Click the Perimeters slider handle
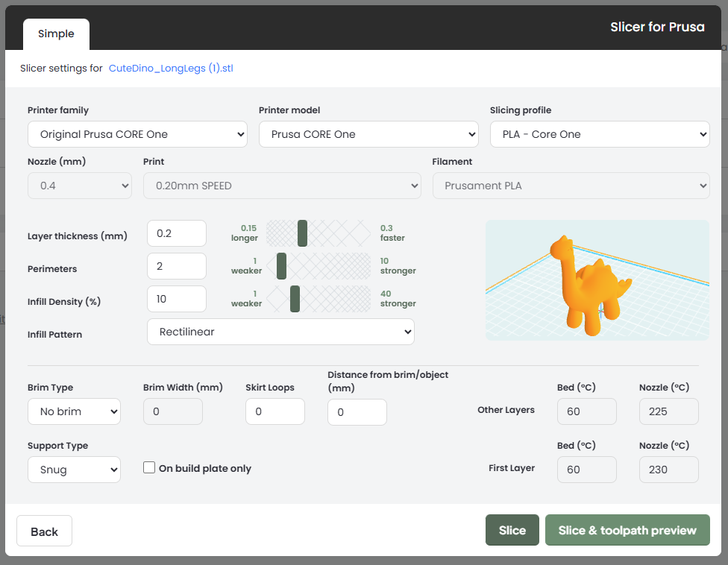Image resolution: width=728 pixels, height=565 pixels. (x=281, y=266)
